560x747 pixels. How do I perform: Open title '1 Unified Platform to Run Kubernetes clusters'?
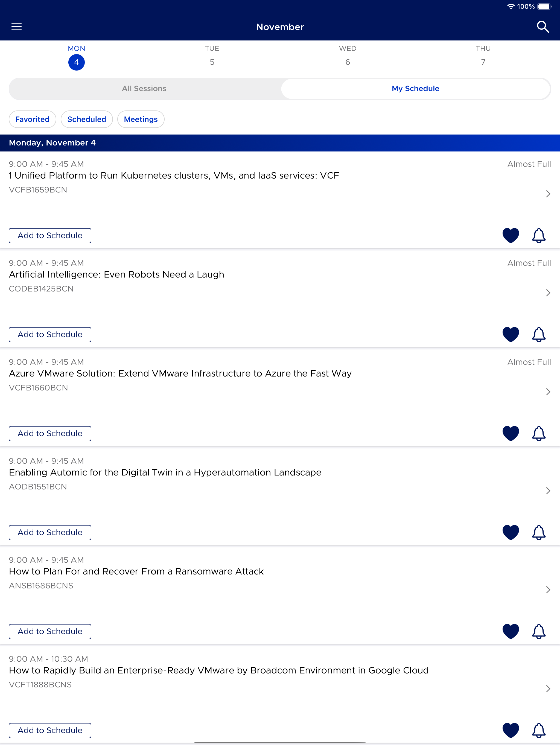pyautogui.click(x=174, y=176)
